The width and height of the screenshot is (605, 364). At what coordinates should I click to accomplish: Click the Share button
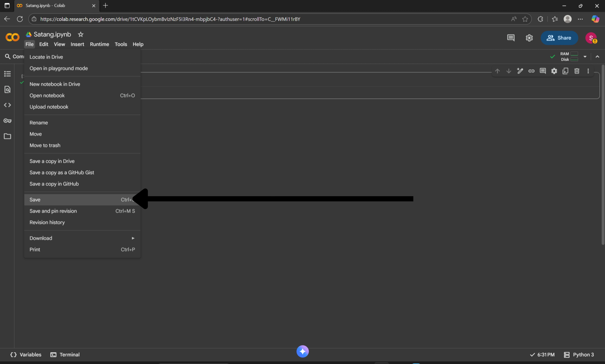pos(559,38)
